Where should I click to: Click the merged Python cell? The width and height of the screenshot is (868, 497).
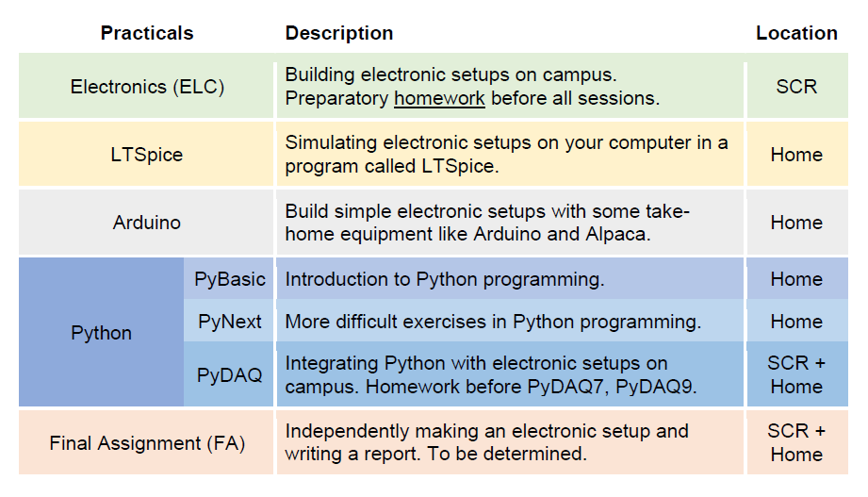click(101, 333)
